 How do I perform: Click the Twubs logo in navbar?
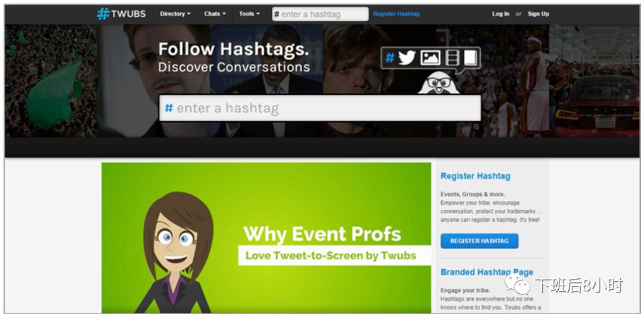(121, 14)
